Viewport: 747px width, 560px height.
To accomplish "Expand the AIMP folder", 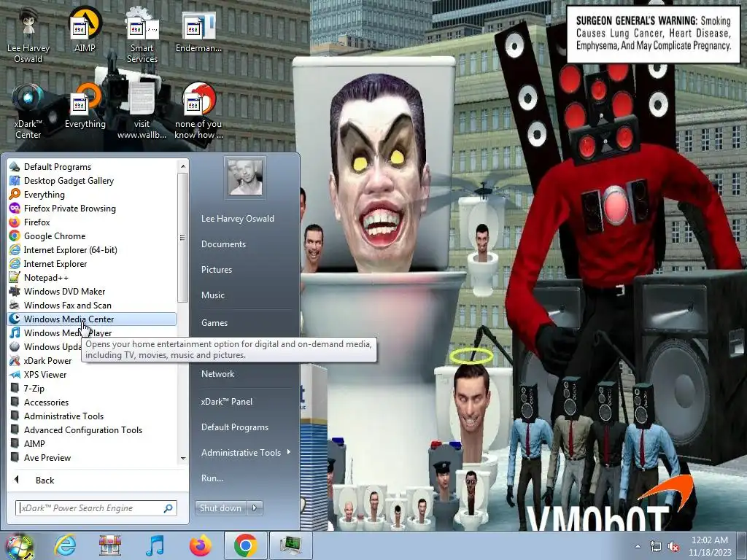I will pos(92,443).
